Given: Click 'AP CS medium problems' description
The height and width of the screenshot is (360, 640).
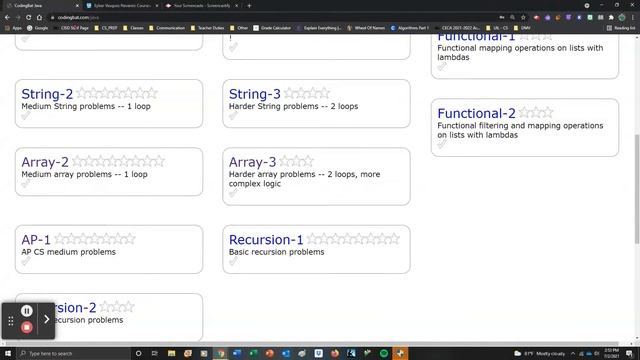Looking at the screenshot, I should click(69, 252).
